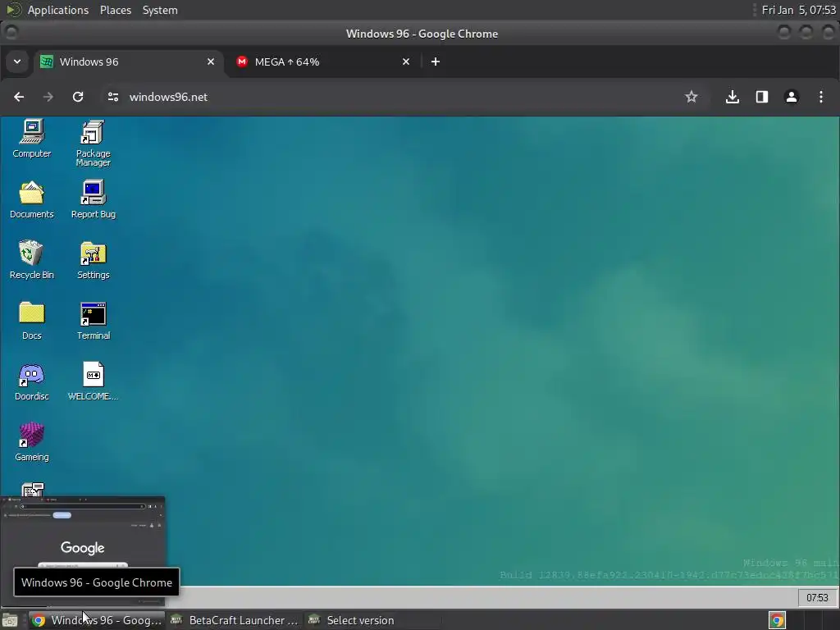
Task: Click the forward navigation arrow
Action: (x=48, y=97)
